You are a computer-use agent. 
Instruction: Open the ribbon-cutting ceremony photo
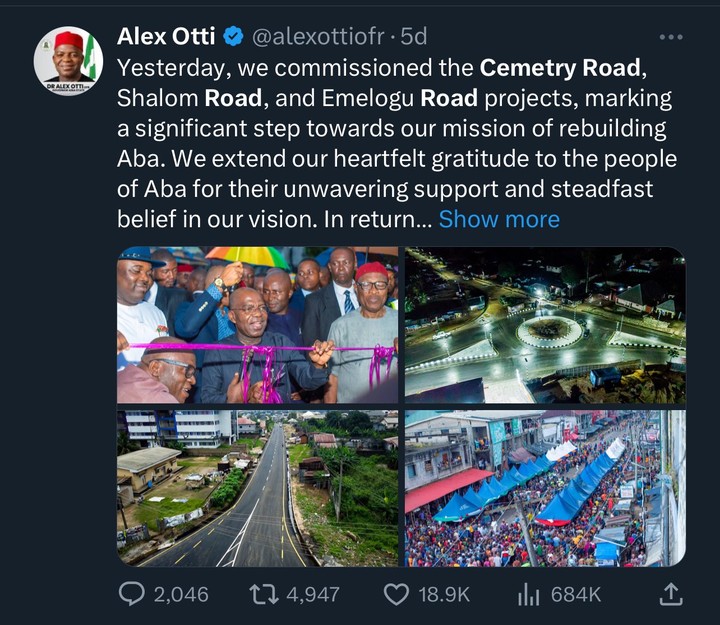257,325
